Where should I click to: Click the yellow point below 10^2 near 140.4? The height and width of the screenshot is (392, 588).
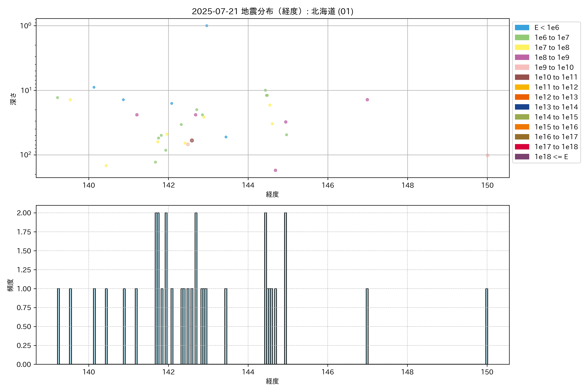click(x=106, y=165)
